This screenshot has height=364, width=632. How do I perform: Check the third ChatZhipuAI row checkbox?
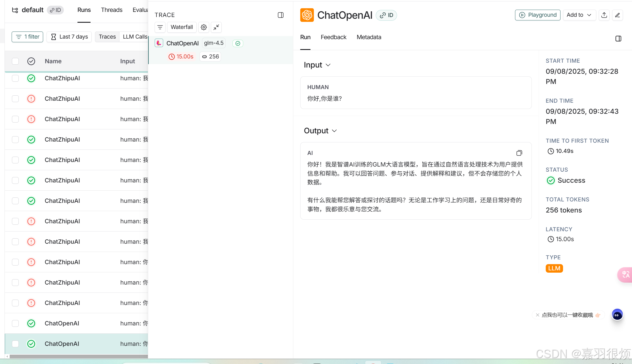click(x=15, y=119)
